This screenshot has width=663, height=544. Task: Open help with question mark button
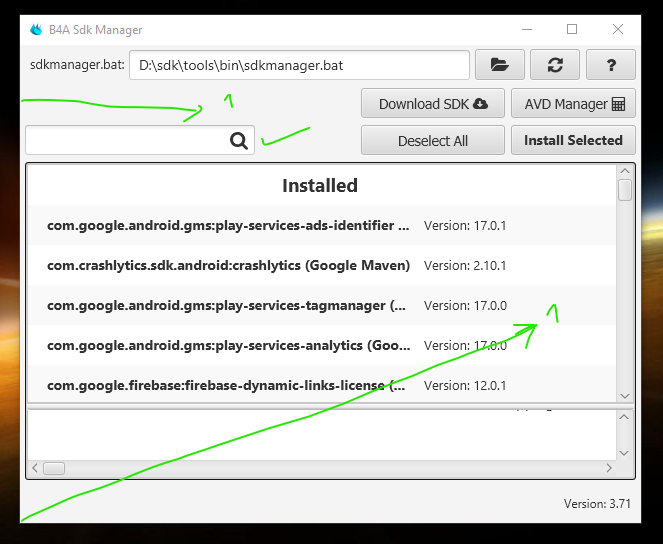pos(611,65)
